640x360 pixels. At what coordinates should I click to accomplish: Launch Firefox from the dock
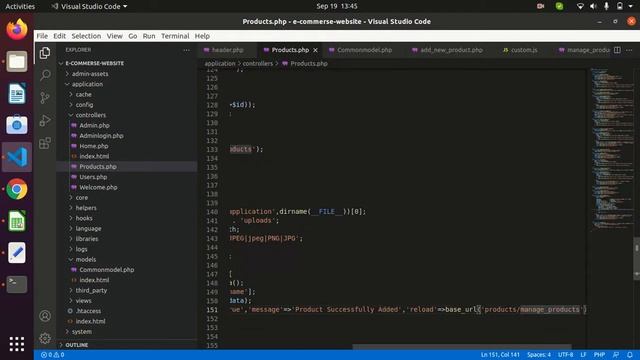point(17,29)
